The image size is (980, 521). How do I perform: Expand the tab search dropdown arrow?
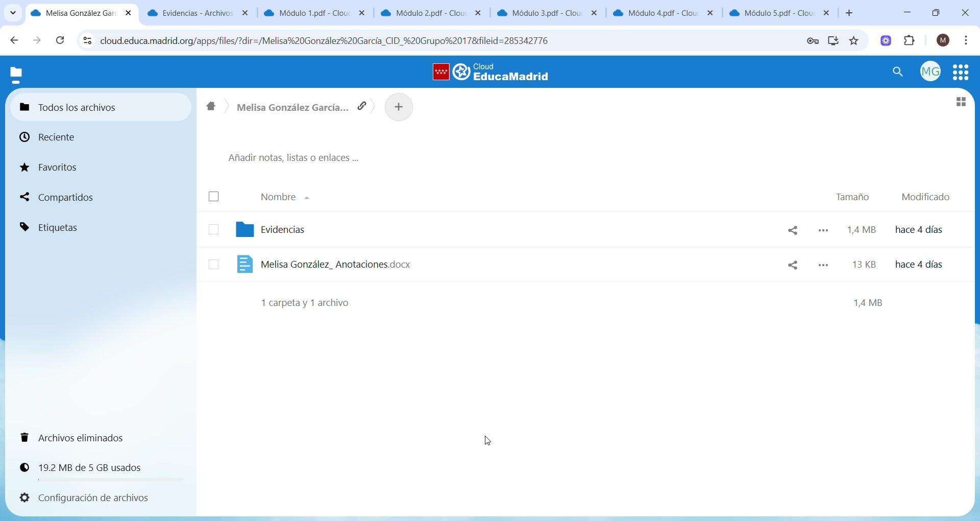13,13
